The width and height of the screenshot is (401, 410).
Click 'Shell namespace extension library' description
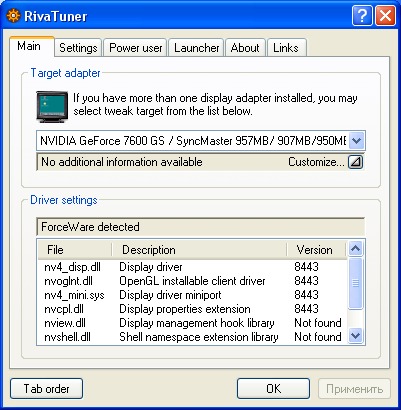199,337
